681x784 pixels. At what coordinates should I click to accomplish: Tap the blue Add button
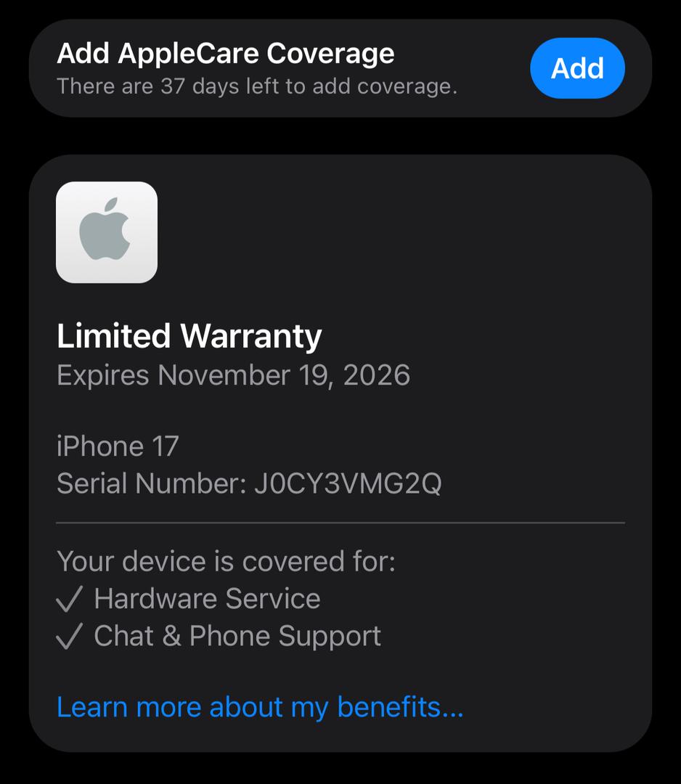pyautogui.click(x=577, y=68)
